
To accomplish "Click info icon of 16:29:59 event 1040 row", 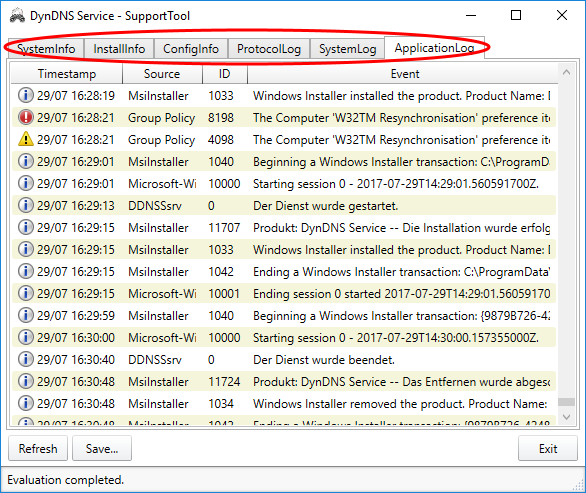I will (x=26, y=315).
